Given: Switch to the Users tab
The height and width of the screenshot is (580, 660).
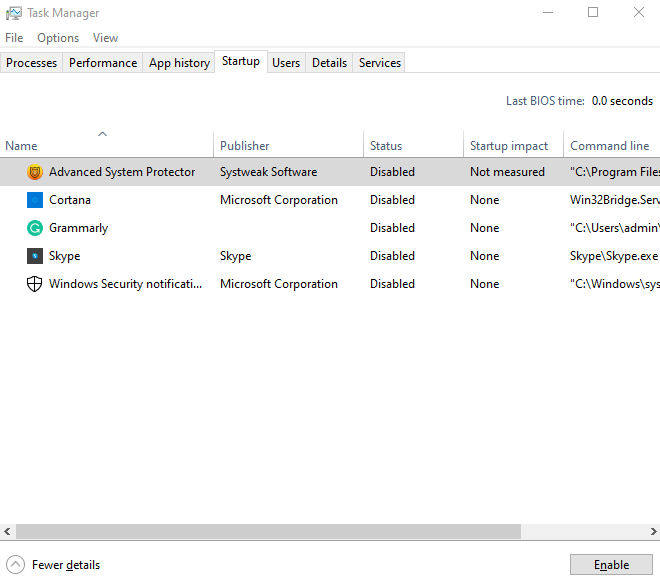Looking at the screenshot, I should (286, 63).
